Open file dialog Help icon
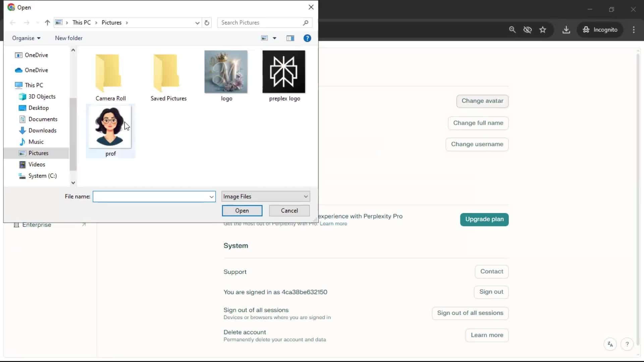 tap(307, 38)
